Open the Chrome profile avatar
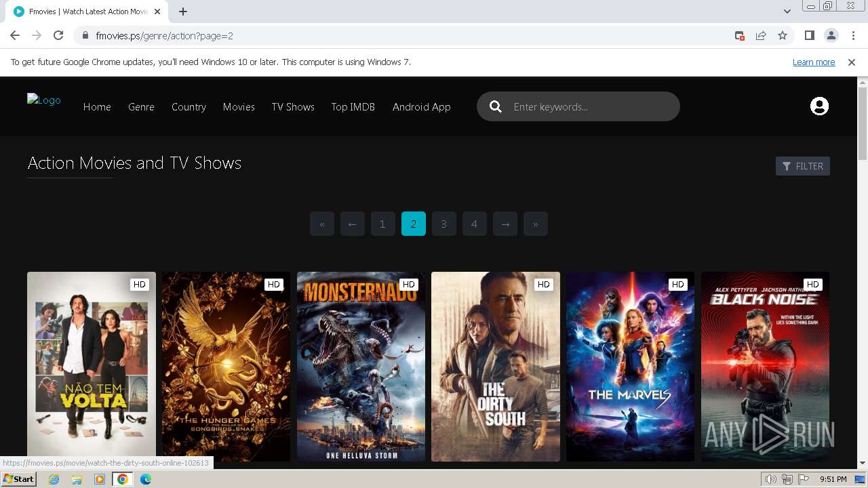 pyautogui.click(x=831, y=35)
